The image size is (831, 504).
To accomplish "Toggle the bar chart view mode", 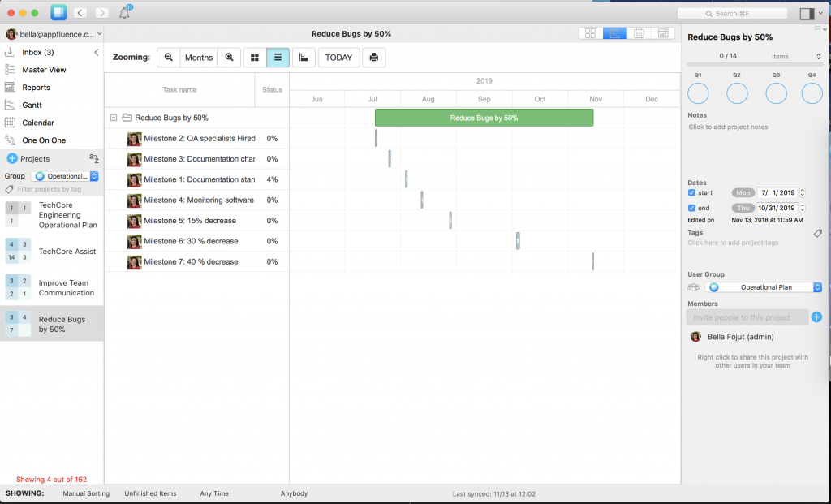I will 304,57.
